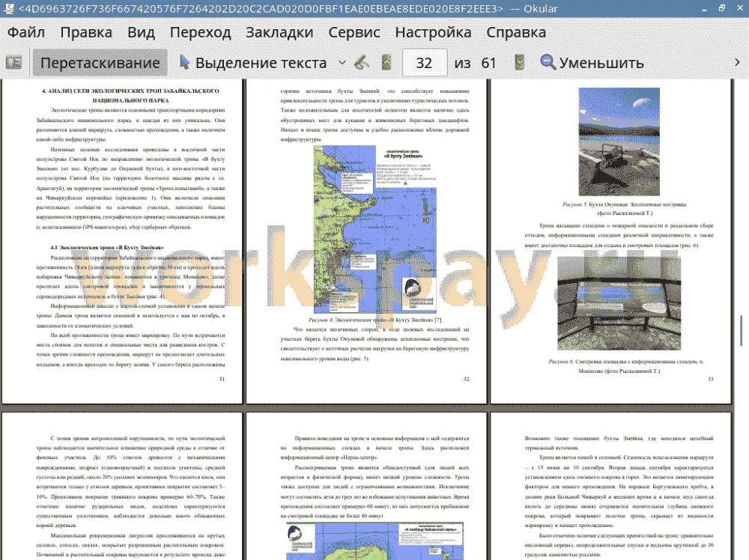Click heading '4. АНАЛИЗ СЕТИ ЭКОЛОГИЧЕСКИХ ТРОП'

130,96
